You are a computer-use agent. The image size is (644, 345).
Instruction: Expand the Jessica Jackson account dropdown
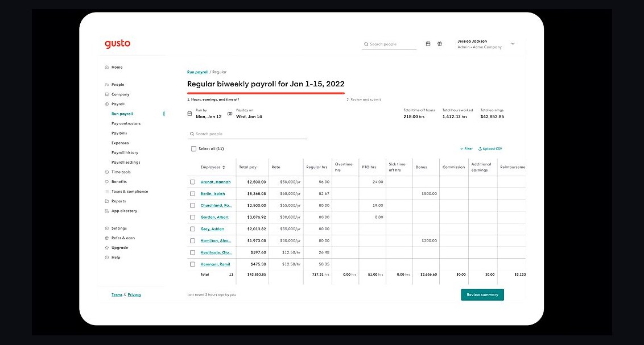click(513, 44)
